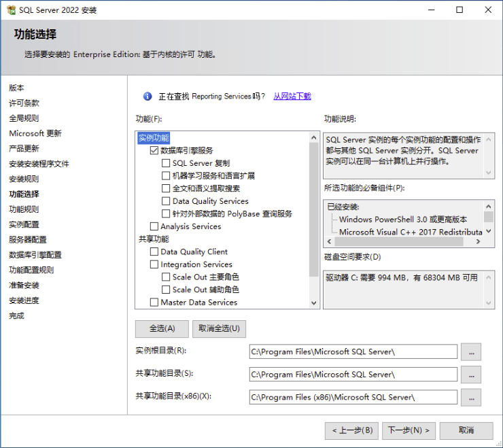Screen dimensions: 503x448
Task: Click the bold 功能选择 sidebar step
Action: 24,194
